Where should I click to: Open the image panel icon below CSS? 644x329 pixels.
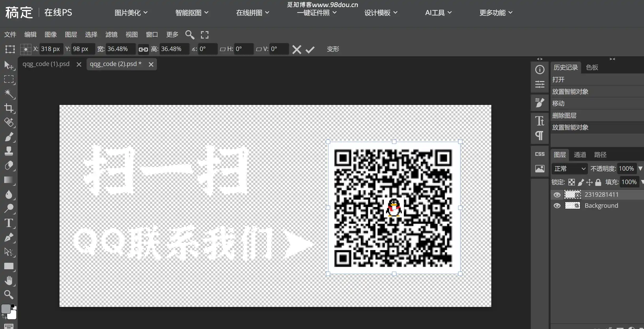click(x=540, y=169)
